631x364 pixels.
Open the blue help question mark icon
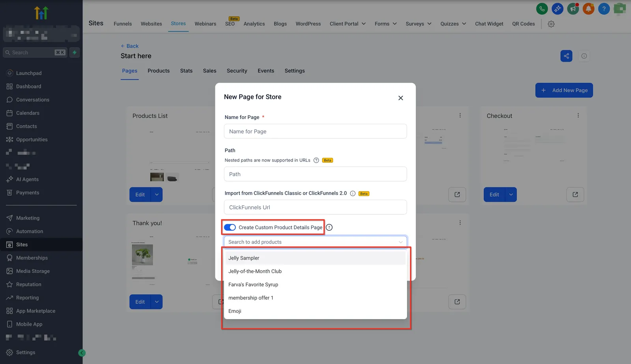coord(604,8)
